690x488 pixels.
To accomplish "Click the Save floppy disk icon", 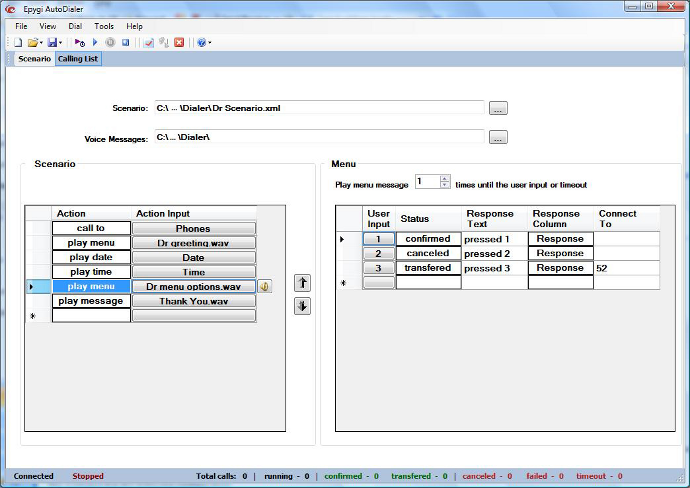I will pyautogui.click(x=52, y=43).
